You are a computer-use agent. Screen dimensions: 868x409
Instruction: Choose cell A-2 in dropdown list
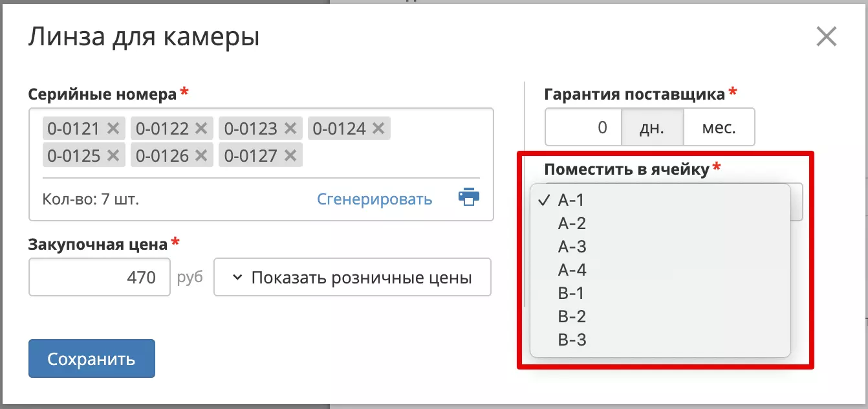pos(660,224)
